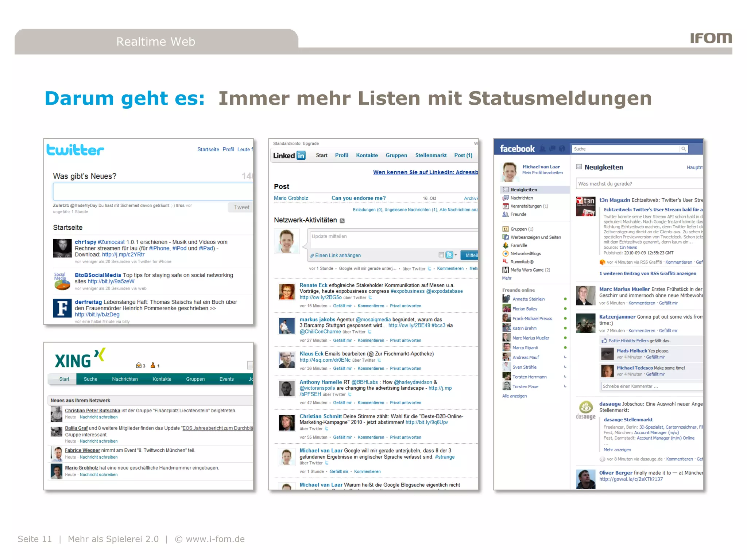This screenshot has width=747, height=560.
Task: Click Christian Peter Kutschka name in XING
Action: click(x=93, y=411)
